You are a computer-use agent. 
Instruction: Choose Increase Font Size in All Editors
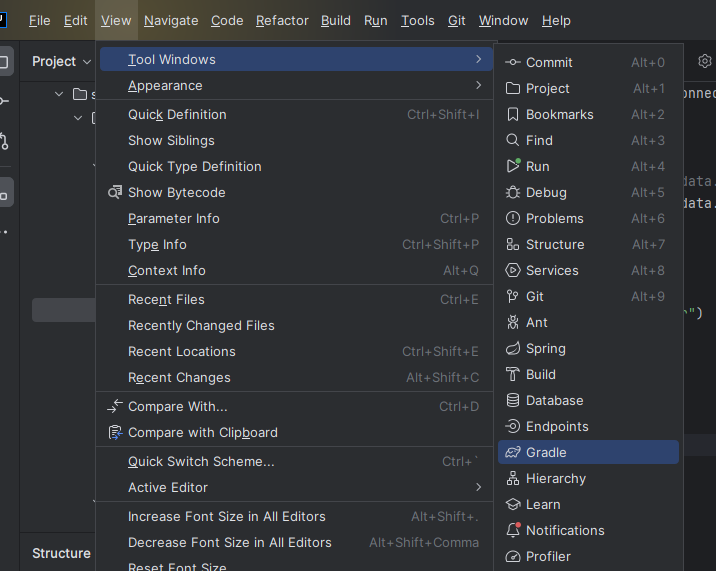click(296, 516)
